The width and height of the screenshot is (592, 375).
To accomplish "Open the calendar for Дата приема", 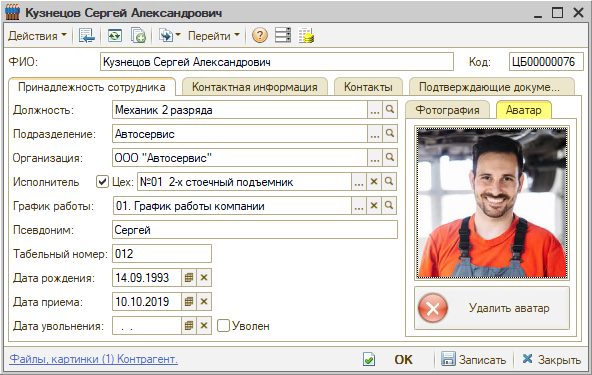I will coord(189,302).
